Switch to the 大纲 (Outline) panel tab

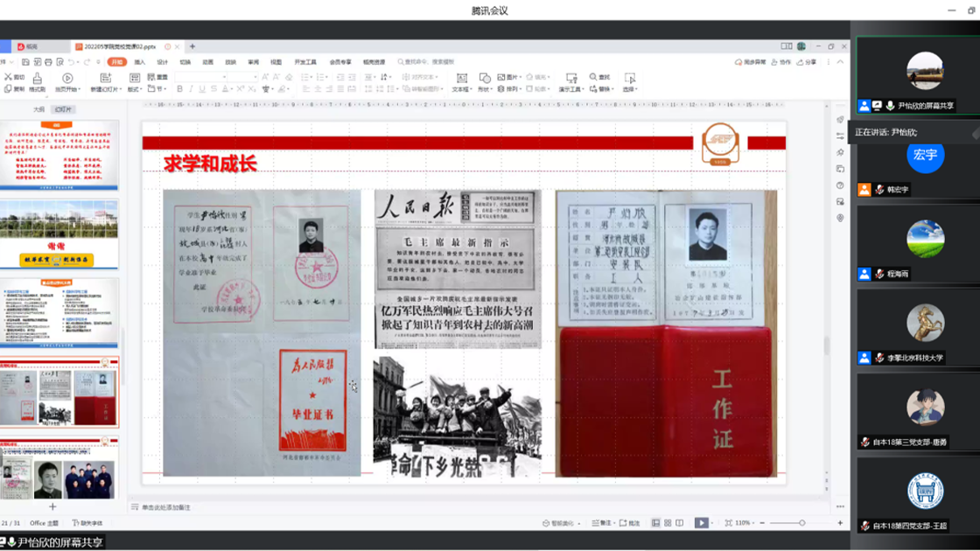38,109
